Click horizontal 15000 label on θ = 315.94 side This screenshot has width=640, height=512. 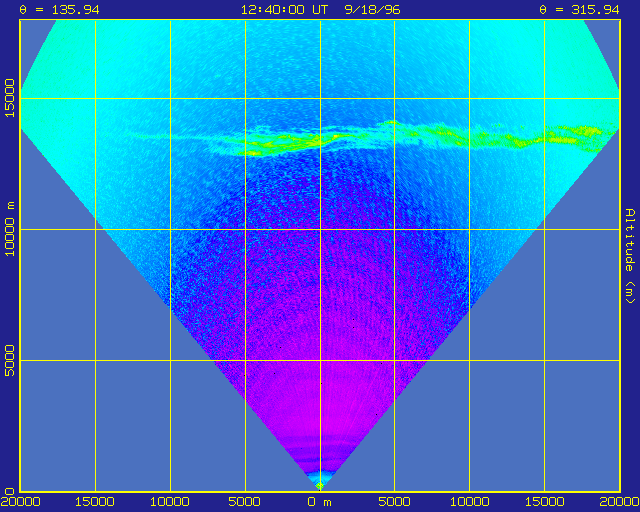544,502
